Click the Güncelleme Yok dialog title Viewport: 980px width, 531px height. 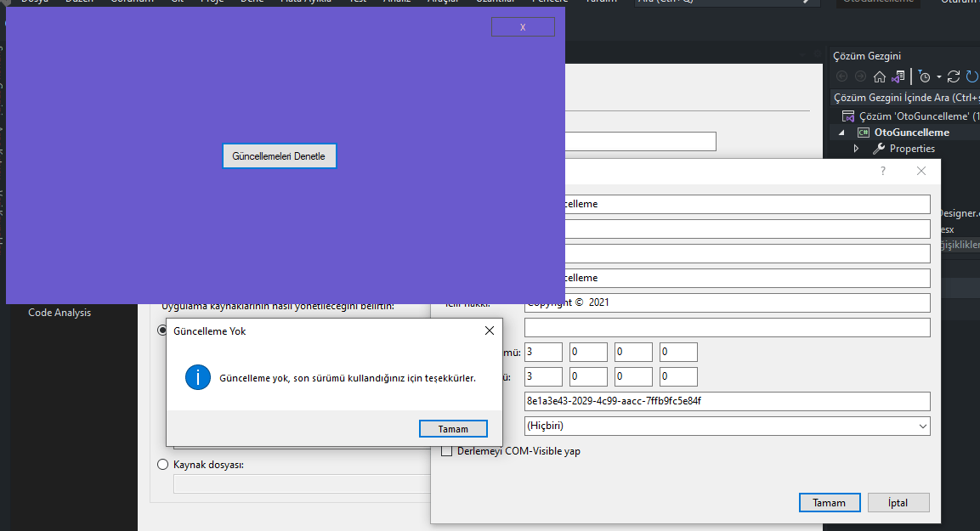coord(209,331)
